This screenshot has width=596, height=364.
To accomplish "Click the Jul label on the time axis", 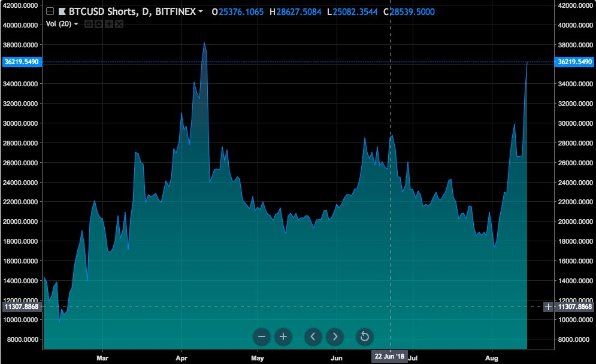I will [x=413, y=358].
